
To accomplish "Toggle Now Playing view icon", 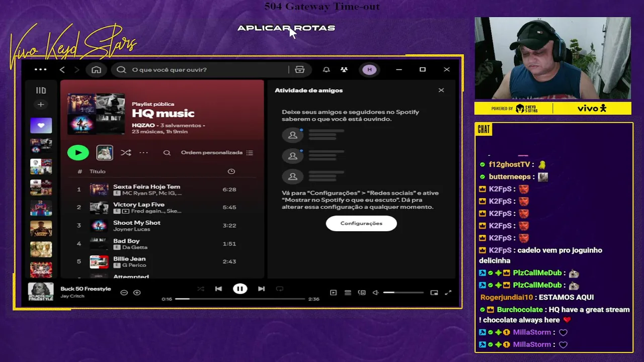I will pyautogui.click(x=333, y=293).
